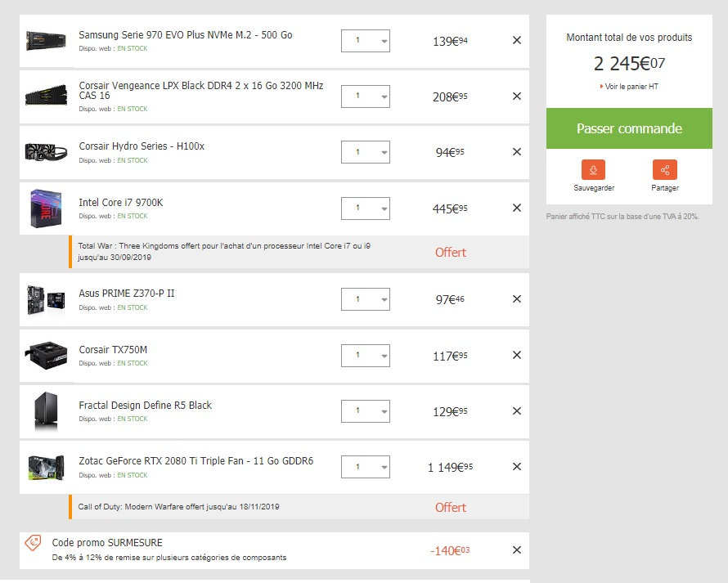The height and width of the screenshot is (583, 728).
Task: Remove the Zotac RTX 2080 Ti item
Action: [516, 466]
